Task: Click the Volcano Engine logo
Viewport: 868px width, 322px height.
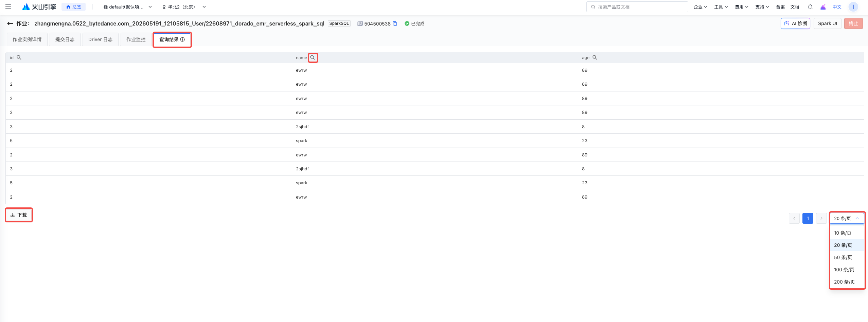Action: click(39, 7)
